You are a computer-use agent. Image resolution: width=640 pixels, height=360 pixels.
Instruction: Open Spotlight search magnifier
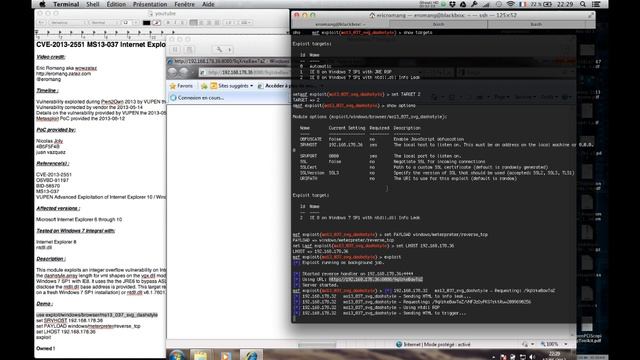pyautogui.click(x=583, y=4)
